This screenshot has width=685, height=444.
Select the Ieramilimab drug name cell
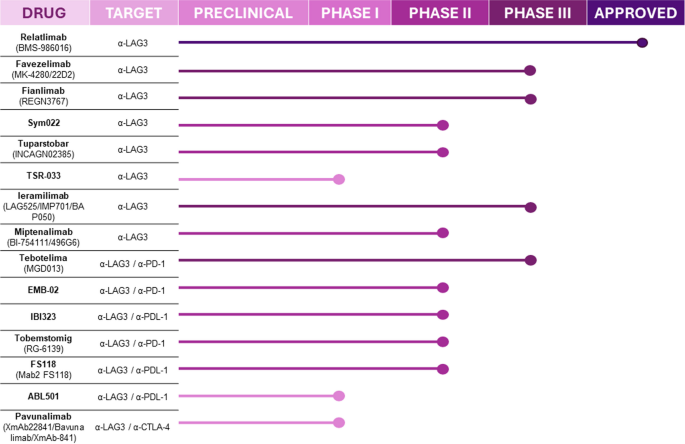(x=44, y=207)
